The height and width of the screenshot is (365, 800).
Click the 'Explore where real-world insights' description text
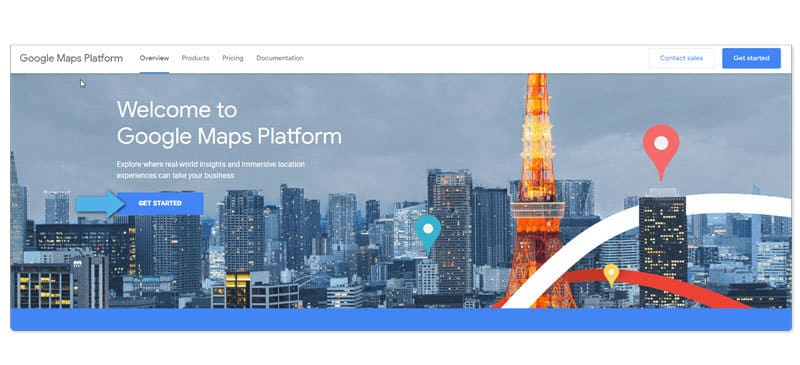pyautogui.click(x=210, y=170)
